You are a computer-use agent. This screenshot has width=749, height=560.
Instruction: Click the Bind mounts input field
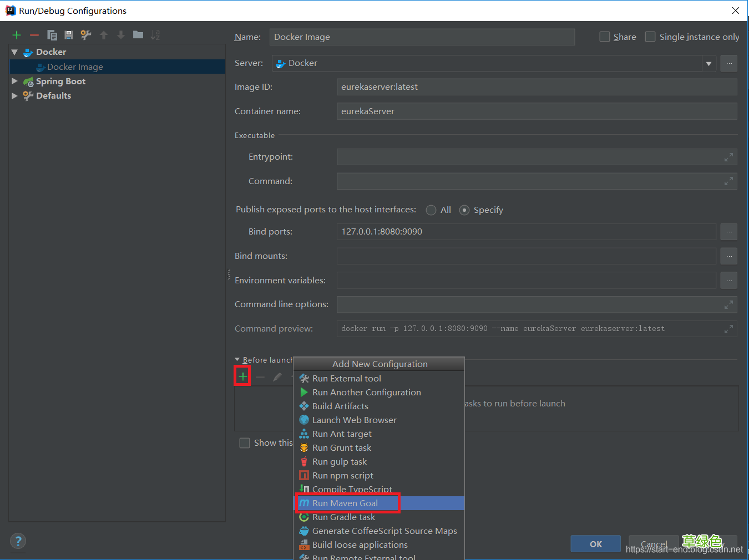[x=527, y=256]
